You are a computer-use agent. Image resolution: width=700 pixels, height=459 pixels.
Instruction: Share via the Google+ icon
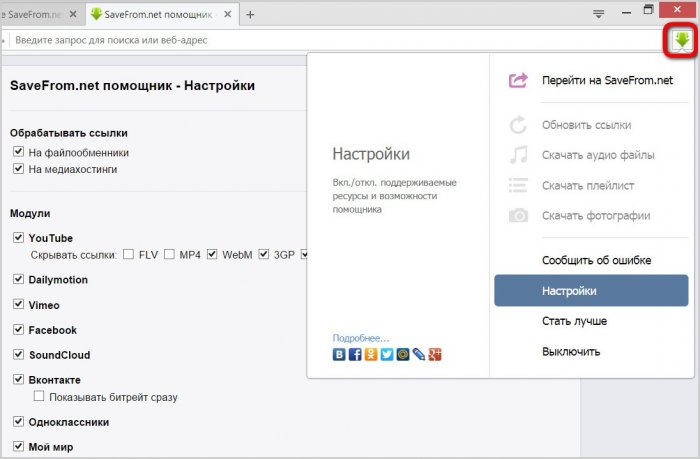coord(435,355)
